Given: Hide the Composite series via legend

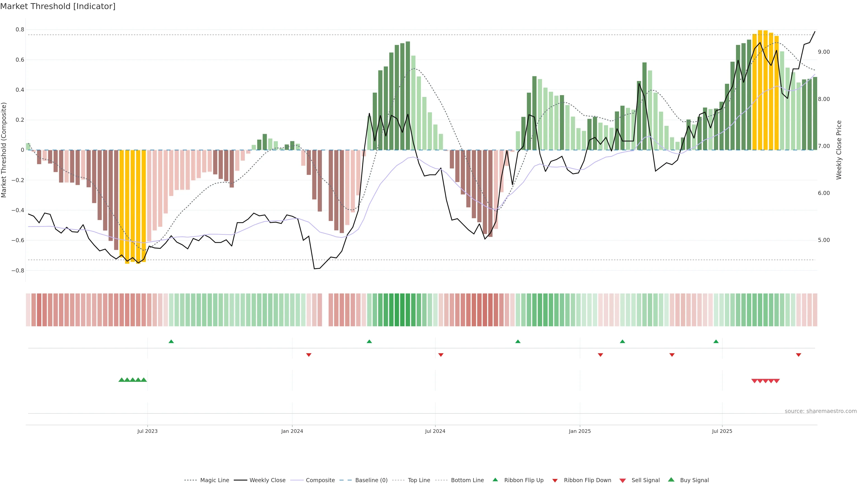Looking at the screenshot, I should click(320, 480).
